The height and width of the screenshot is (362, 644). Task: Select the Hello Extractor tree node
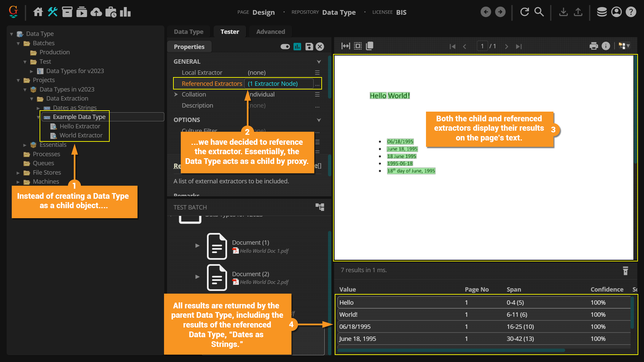tap(79, 126)
